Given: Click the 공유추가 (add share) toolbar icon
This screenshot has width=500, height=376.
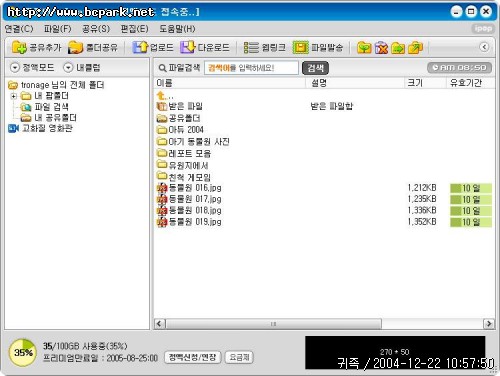Looking at the screenshot, I should 19,47.
